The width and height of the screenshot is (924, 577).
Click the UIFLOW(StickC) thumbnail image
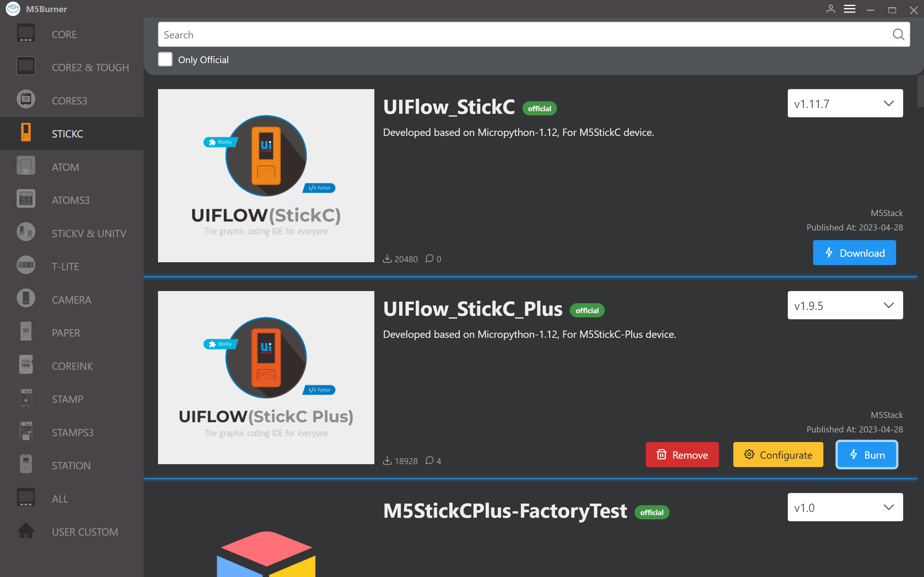tap(266, 176)
